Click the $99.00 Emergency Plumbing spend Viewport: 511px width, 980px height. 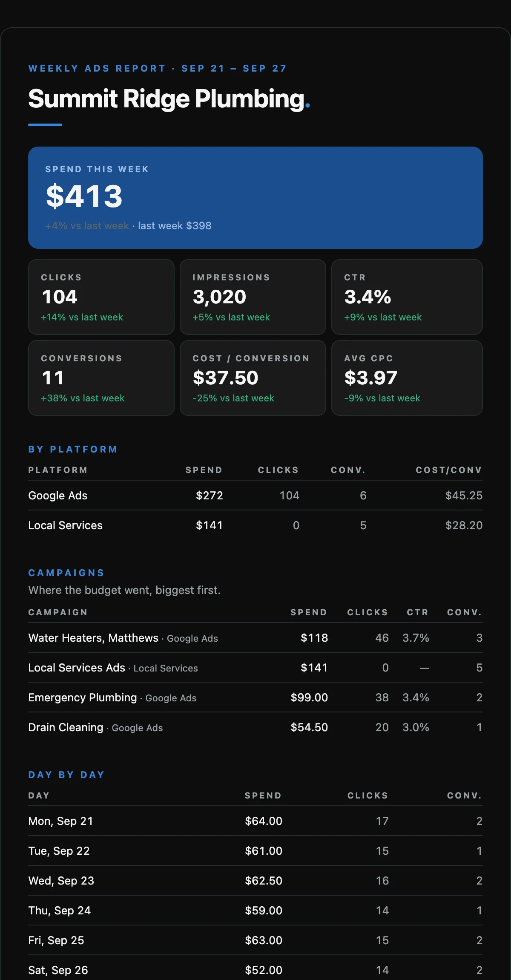pyautogui.click(x=309, y=698)
